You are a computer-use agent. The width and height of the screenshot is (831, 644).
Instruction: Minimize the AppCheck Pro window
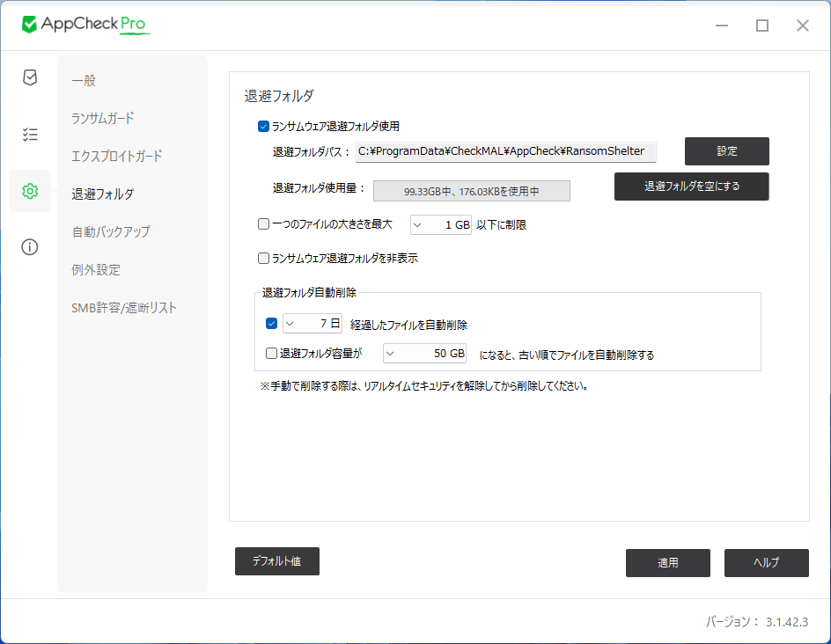pos(722,26)
